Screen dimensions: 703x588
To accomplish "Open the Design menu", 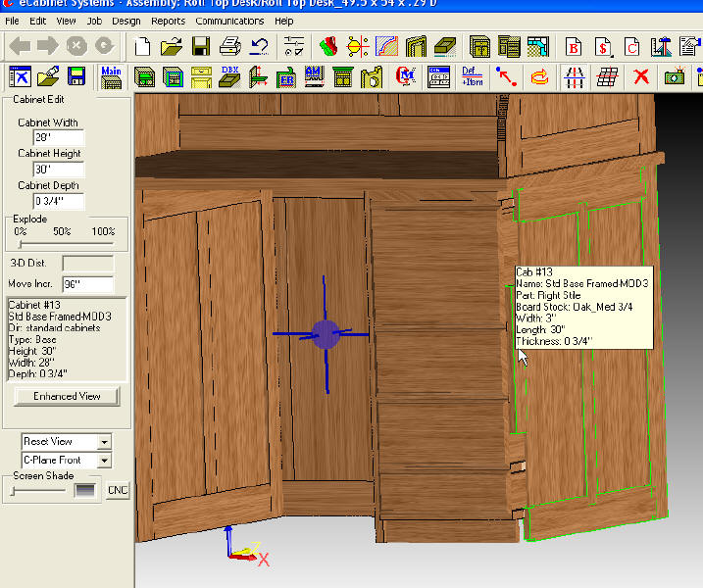I will [126, 21].
